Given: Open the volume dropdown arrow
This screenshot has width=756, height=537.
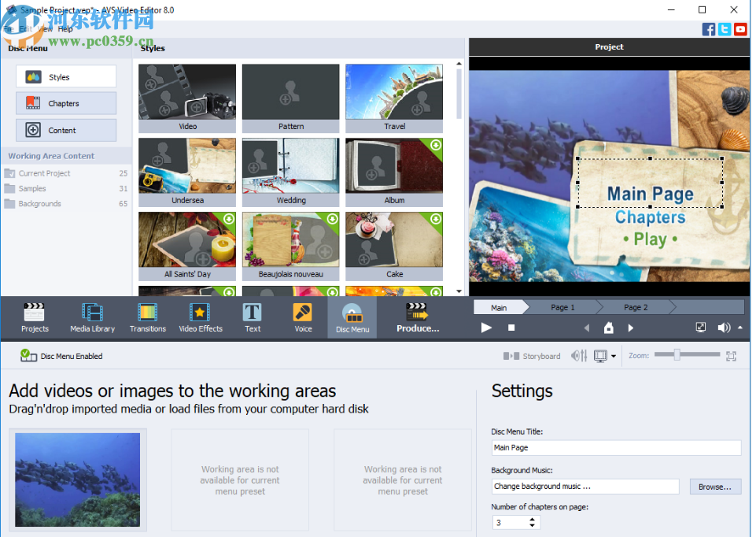Looking at the screenshot, I should pos(740,327).
